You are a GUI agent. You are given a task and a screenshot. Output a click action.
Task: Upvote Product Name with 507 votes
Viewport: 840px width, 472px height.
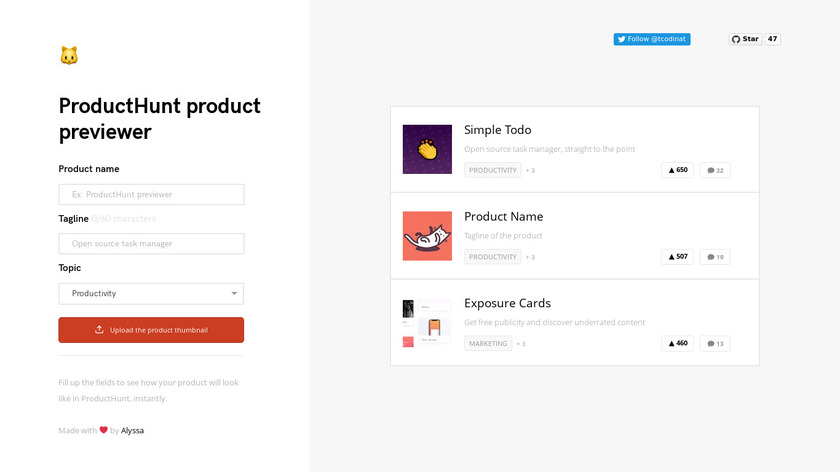pyautogui.click(x=677, y=257)
